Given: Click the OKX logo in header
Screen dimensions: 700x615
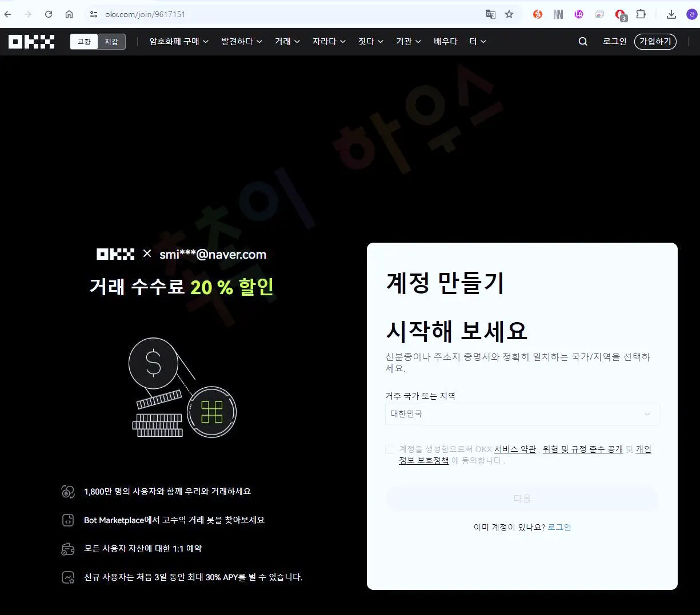Looking at the screenshot, I should click(31, 41).
